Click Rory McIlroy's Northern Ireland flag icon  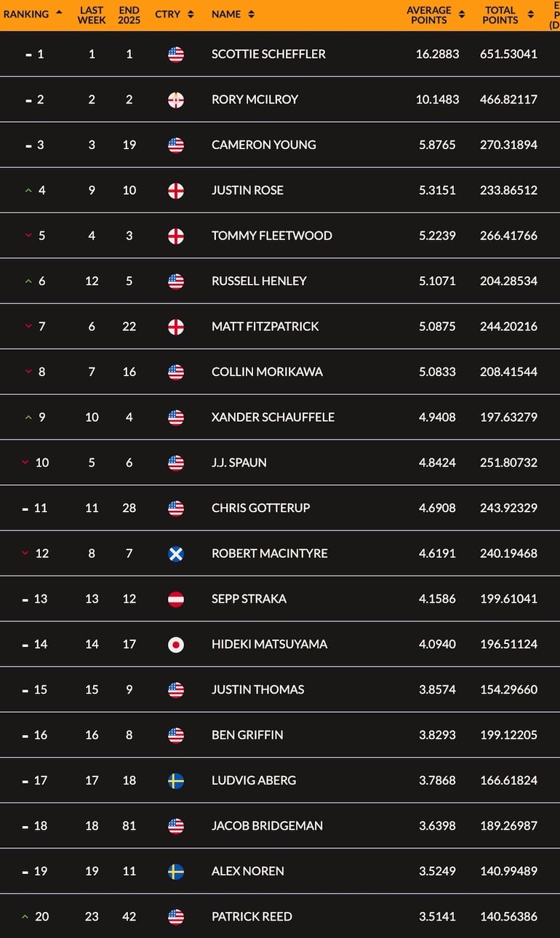click(176, 100)
